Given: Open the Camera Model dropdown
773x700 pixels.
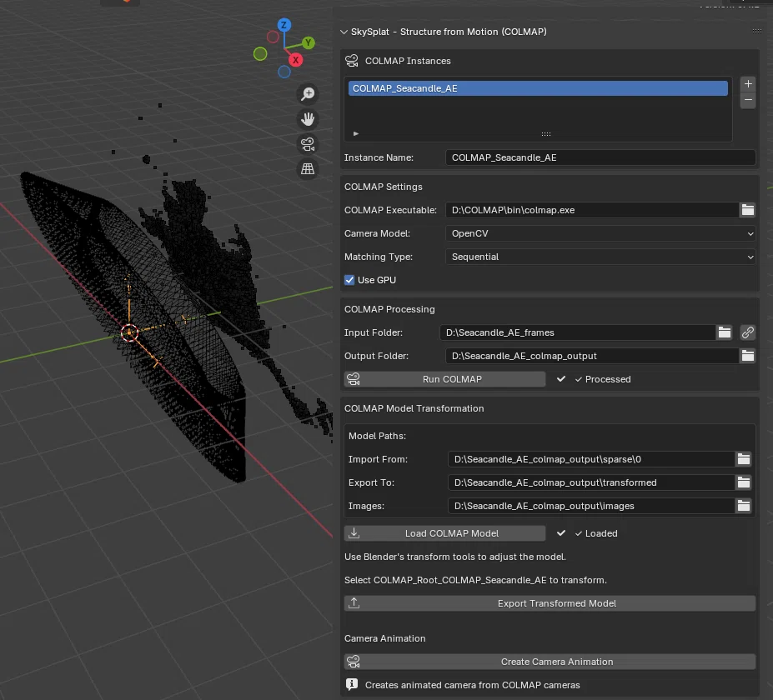Looking at the screenshot, I should (600, 233).
